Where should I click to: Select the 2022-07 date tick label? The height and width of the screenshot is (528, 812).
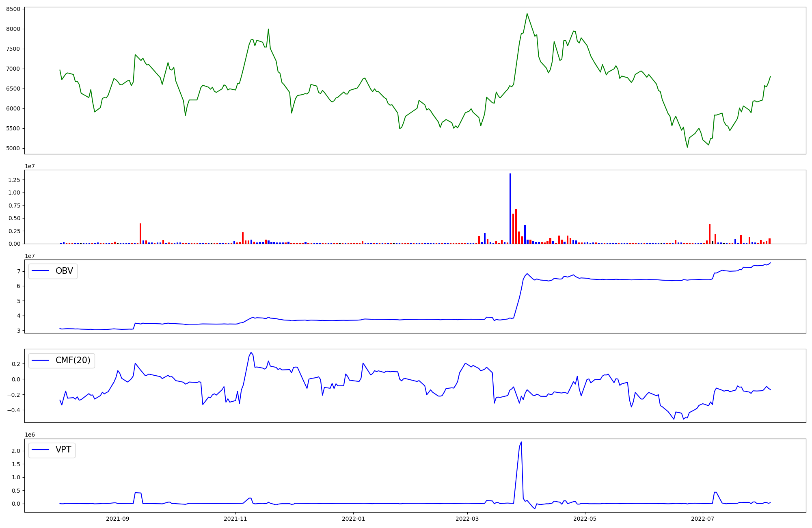point(702,519)
